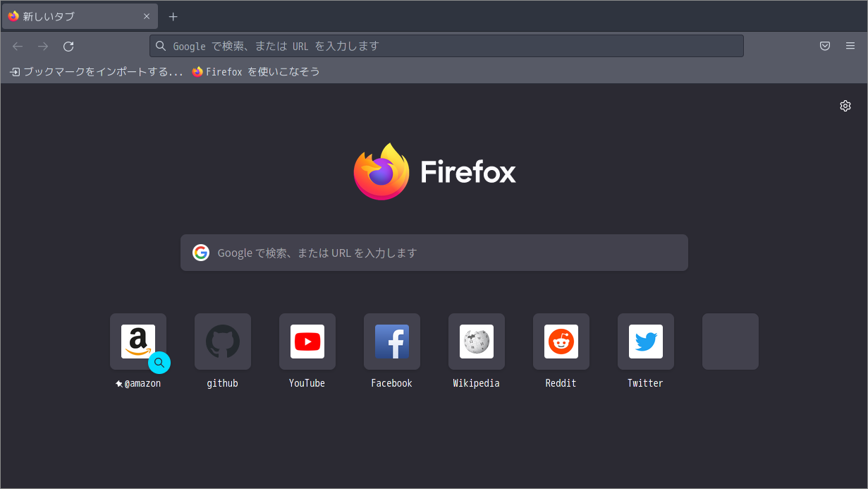This screenshot has height=489, width=868.
Task: Click the Forward navigation arrow
Action: tap(43, 46)
